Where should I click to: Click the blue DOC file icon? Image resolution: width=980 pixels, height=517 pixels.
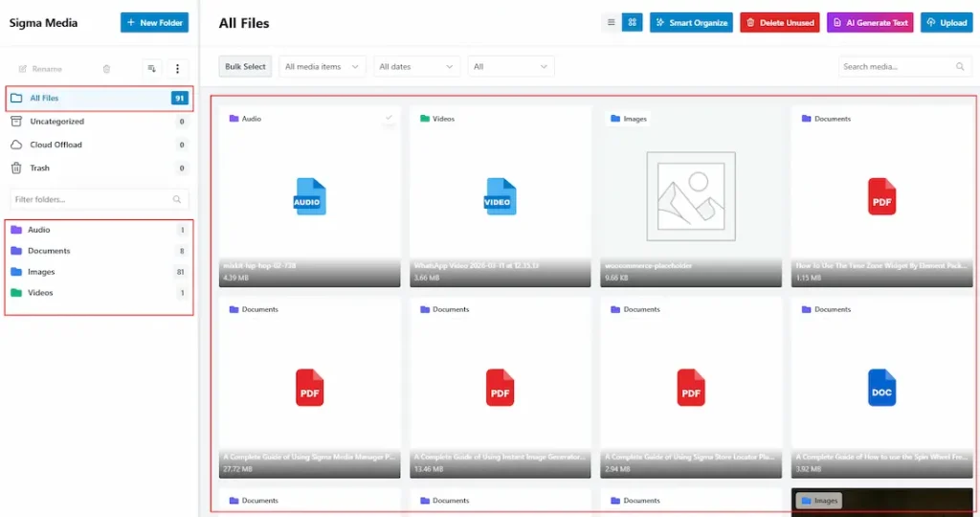pos(881,388)
